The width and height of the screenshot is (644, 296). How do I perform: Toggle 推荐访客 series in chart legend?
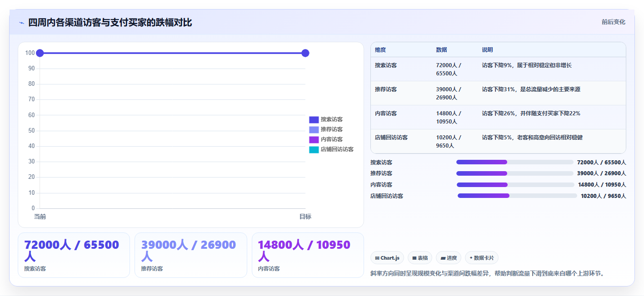[326, 129]
